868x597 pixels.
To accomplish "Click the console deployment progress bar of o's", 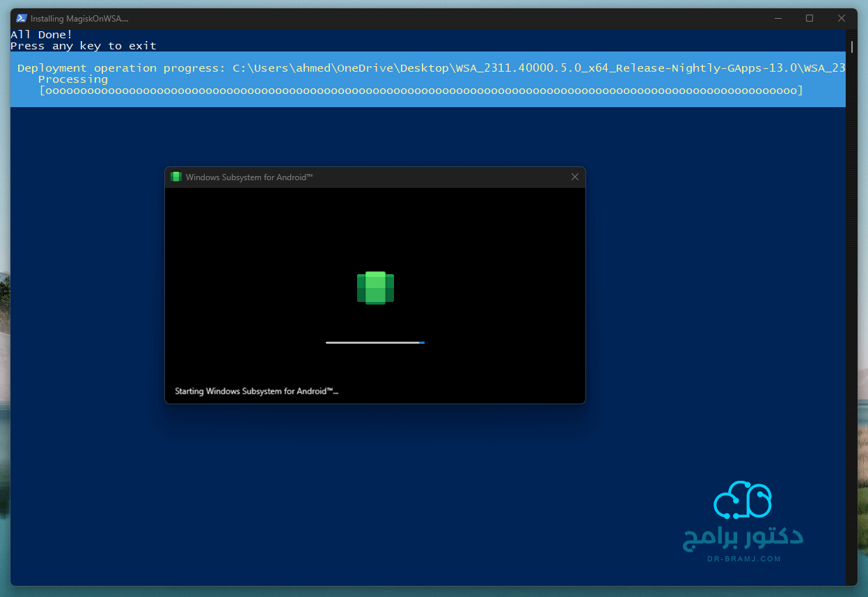I will (x=421, y=90).
